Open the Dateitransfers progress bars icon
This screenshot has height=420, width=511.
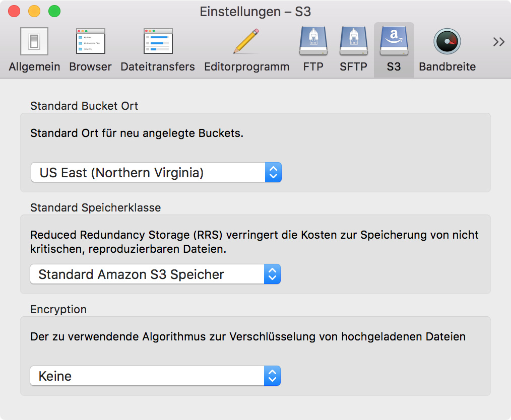pos(158,41)
